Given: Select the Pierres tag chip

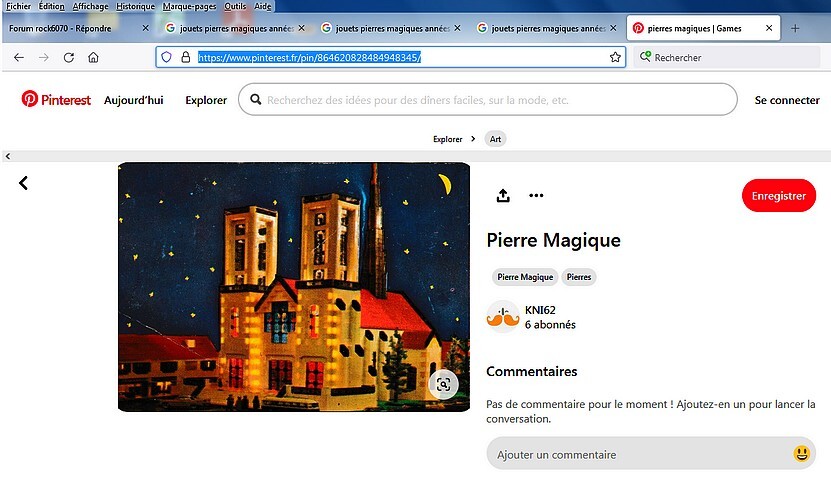Looking at the screenshot, I should [579, 277].
